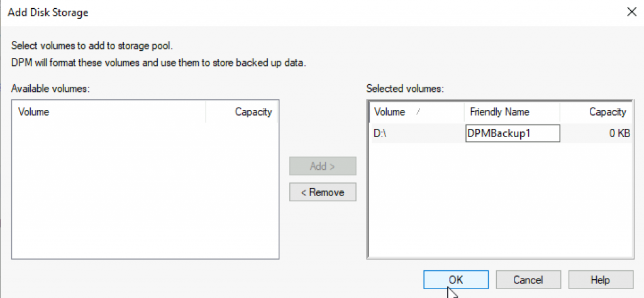
Task: Click OK to confirm the selected volumes
Action: pyautogui.click(x=456, y=280)
